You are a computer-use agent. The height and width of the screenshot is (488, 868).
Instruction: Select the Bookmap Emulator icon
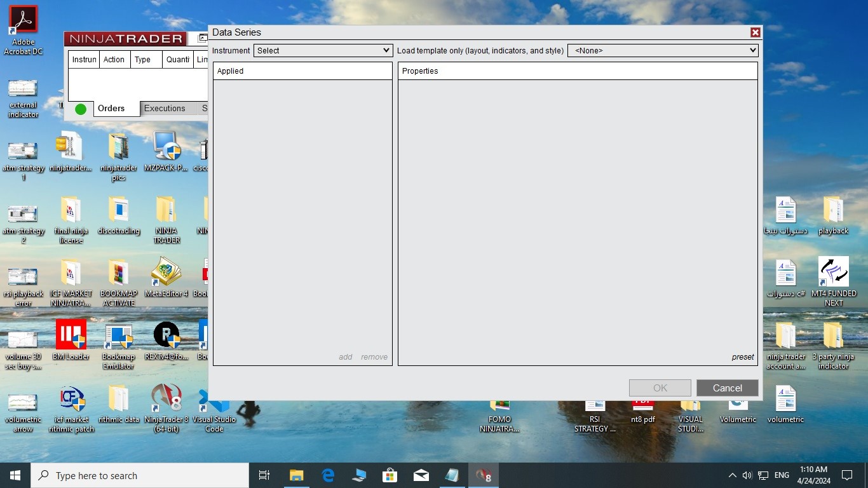point(118,346)
